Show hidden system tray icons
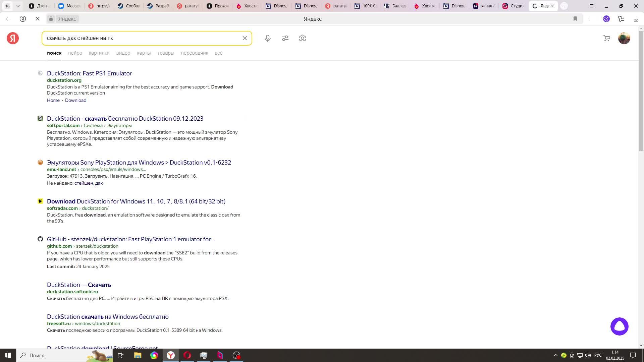The image size is (644, 362). coord(555,355)
